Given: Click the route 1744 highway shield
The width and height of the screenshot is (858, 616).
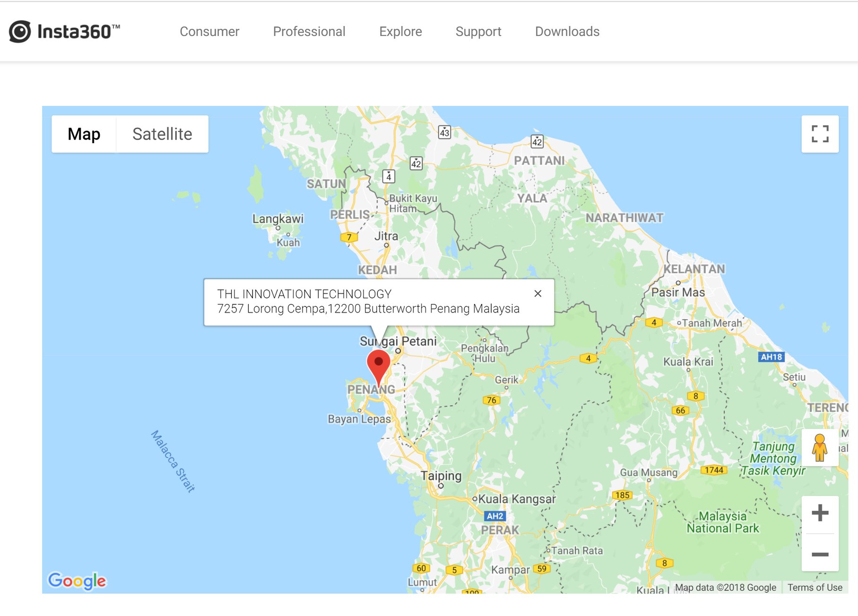Looking at the screenshot, I should tap(714, 470).
